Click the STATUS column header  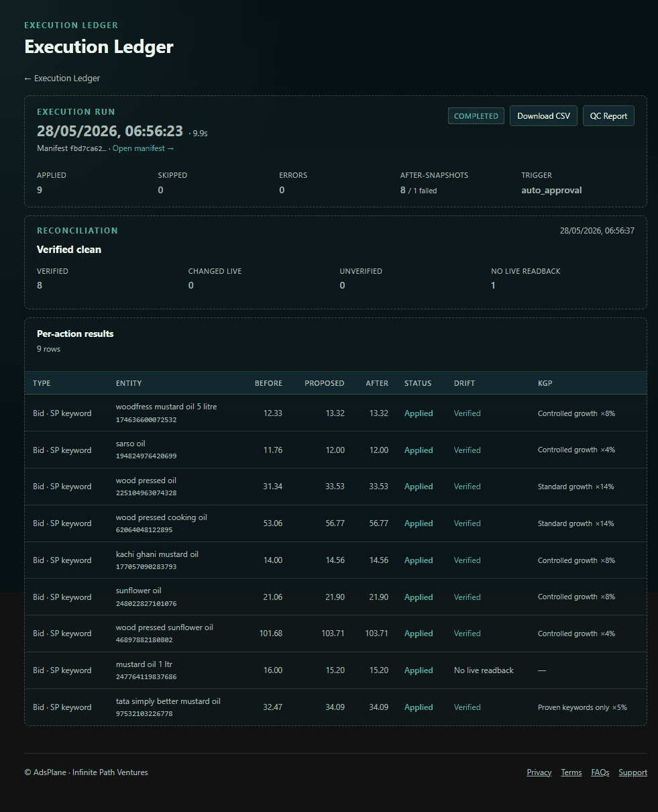click(418, 383)
